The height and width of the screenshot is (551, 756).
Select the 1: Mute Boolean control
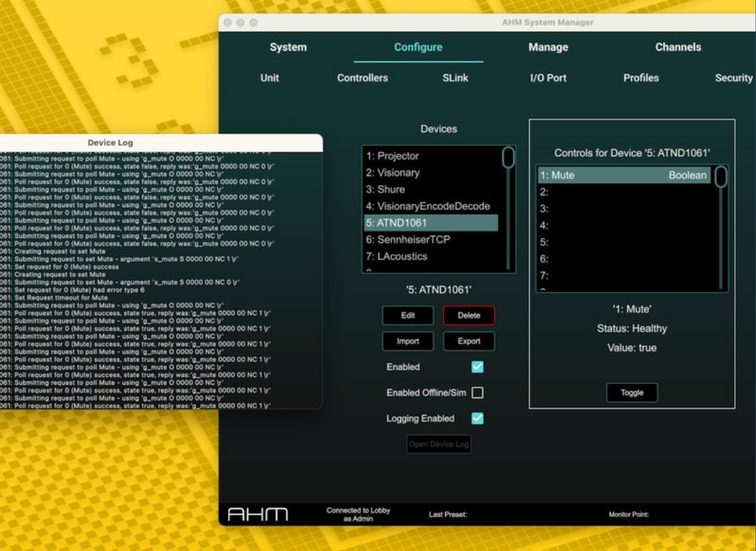[623, 175]
